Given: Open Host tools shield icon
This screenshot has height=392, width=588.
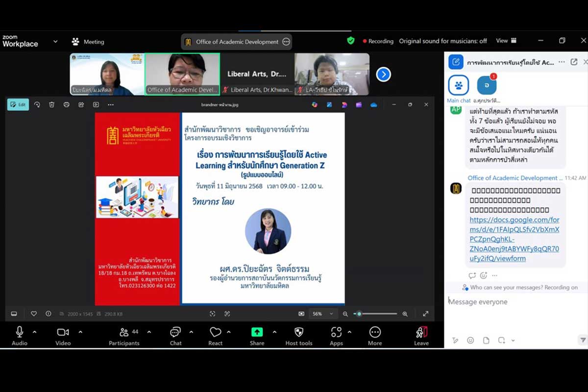Looking at the screenshot, I should pos(298,333).
